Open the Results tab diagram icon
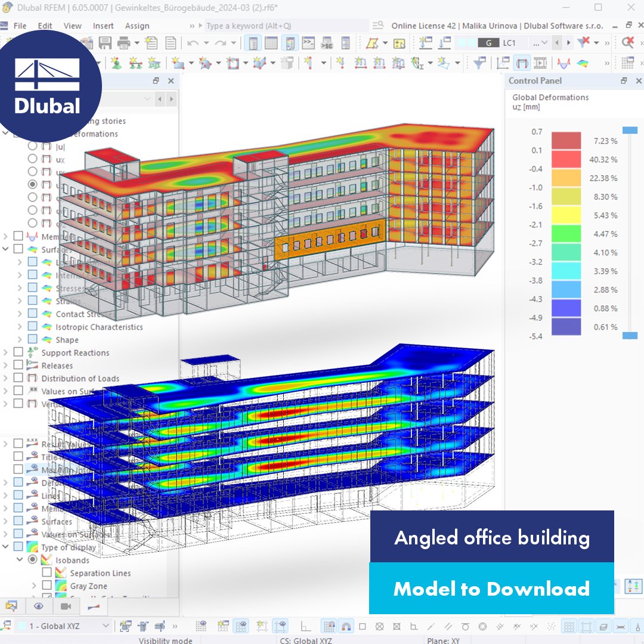Image resolution: width=644 pixels, height=644 pixels. tap(94, 606)
